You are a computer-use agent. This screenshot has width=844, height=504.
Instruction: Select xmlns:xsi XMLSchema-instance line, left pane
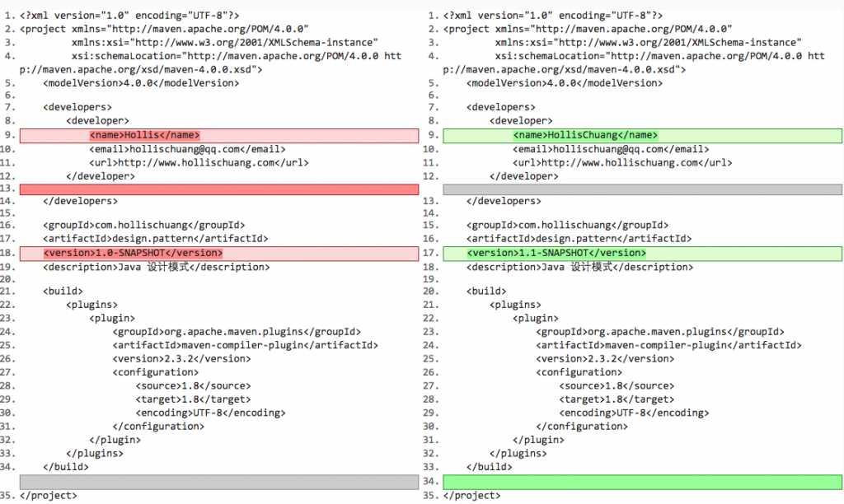click(x=225, y=43)
